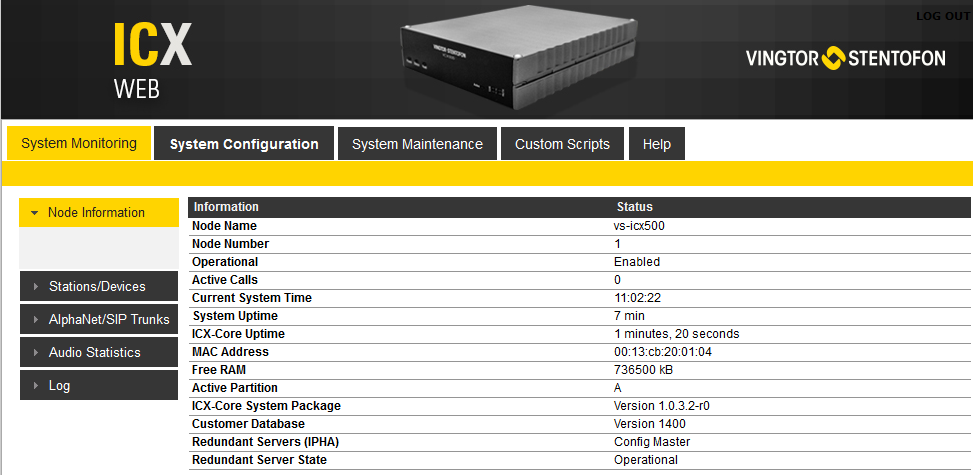
Task: Log out of the ICX web interface
Action: coord(942,17)
